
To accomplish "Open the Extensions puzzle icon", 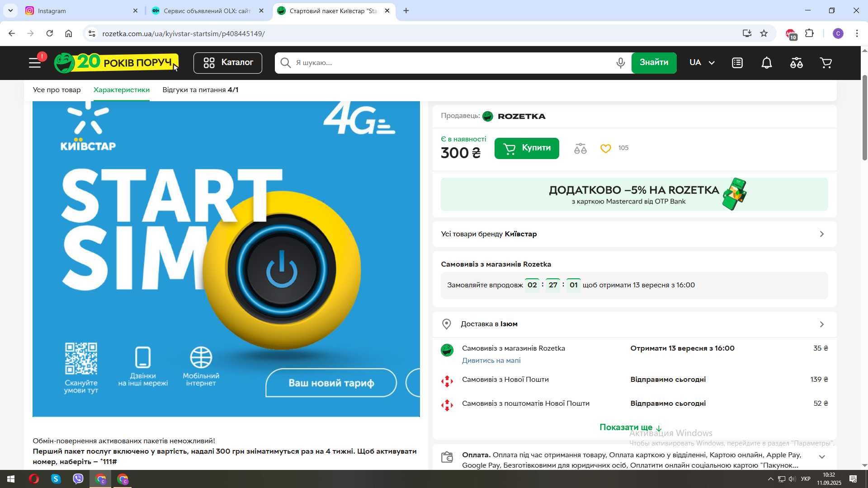I will click(x=810, y=33).
